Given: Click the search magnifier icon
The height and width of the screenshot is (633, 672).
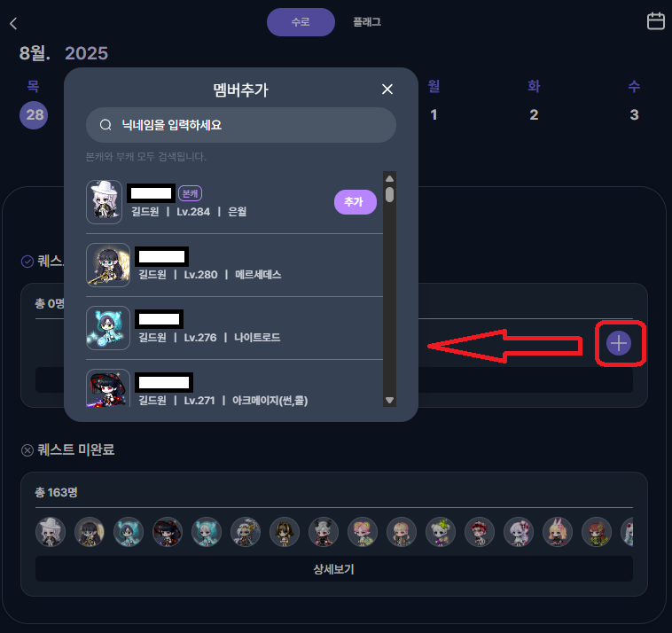Looking at the screenshot, I should pos(105,125).
